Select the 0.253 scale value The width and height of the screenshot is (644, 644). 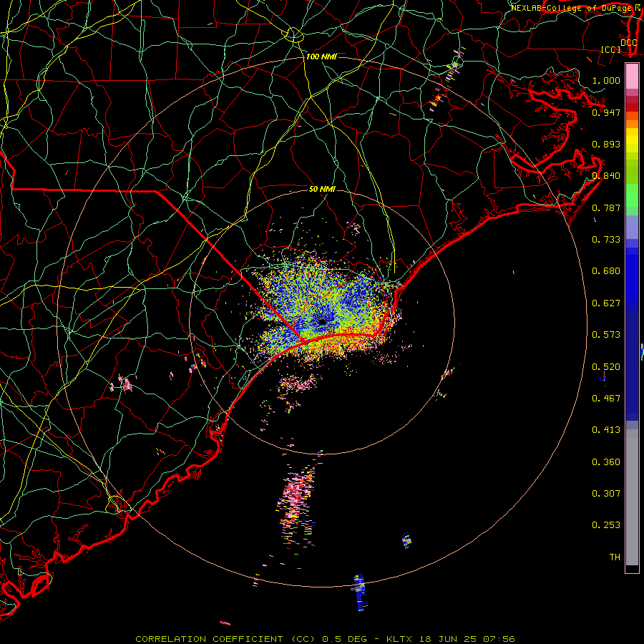606,525
